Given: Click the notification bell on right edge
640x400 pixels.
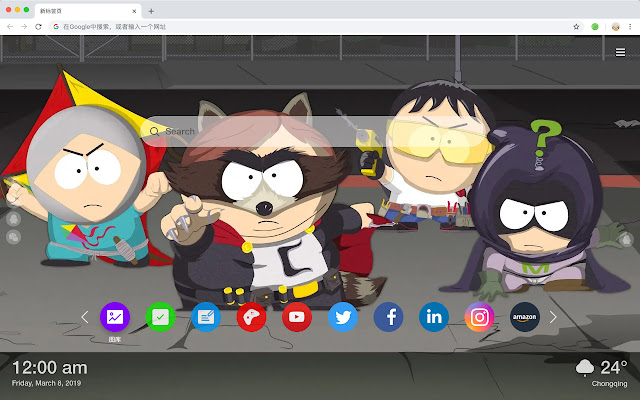Looking at the screenshot, I should pyautogui.click(x=626, y=240).
